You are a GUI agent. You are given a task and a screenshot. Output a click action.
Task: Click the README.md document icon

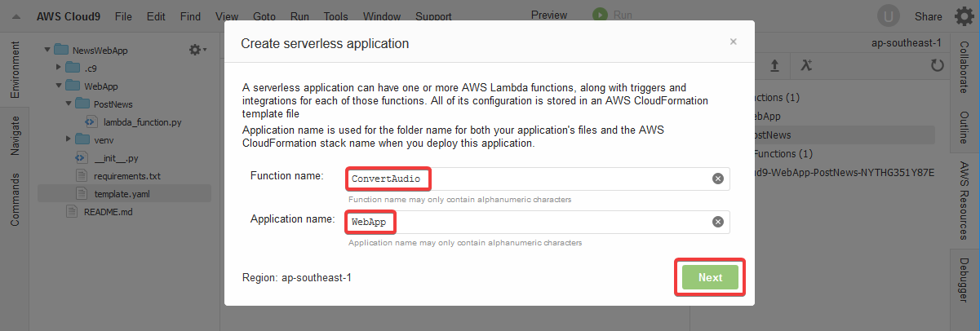tap(71, 211)
